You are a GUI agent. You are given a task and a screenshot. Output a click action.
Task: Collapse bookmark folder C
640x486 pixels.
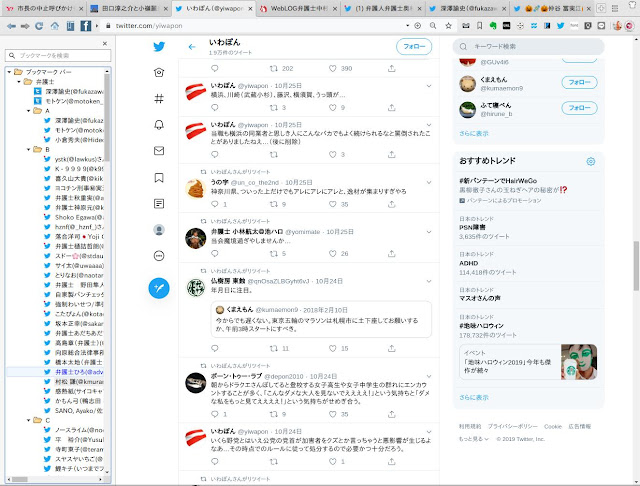coord(29,420)
